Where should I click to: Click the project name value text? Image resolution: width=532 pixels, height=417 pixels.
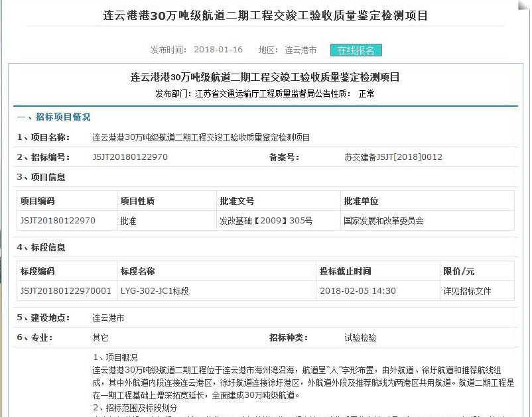tap(201, 138)
